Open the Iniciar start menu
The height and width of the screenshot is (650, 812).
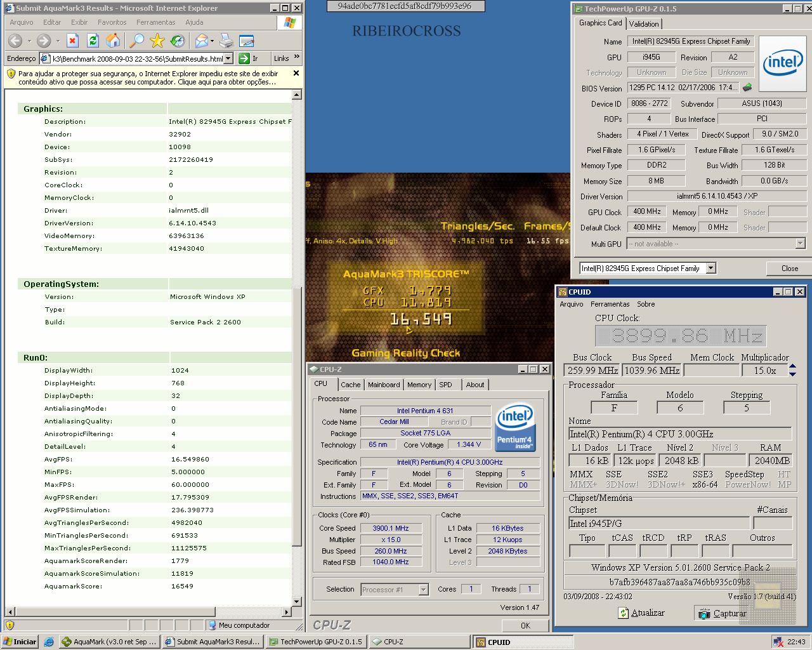click(20, 642)
